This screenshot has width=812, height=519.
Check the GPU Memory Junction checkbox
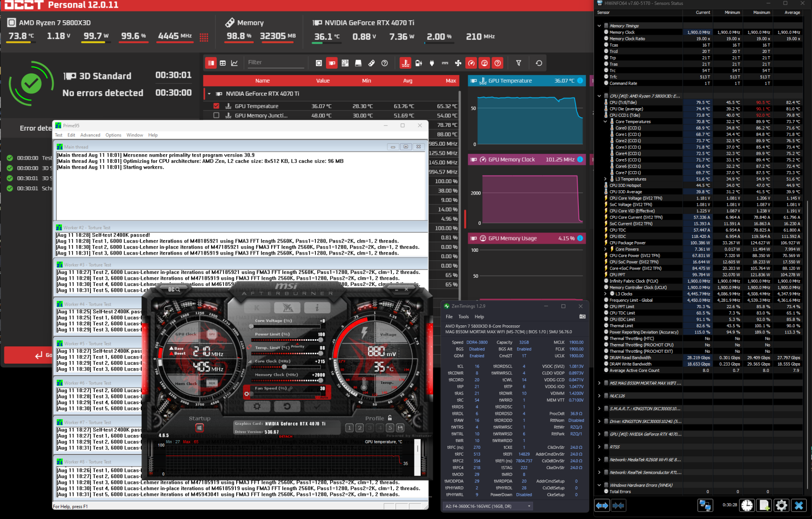click(x=216, y=115)
